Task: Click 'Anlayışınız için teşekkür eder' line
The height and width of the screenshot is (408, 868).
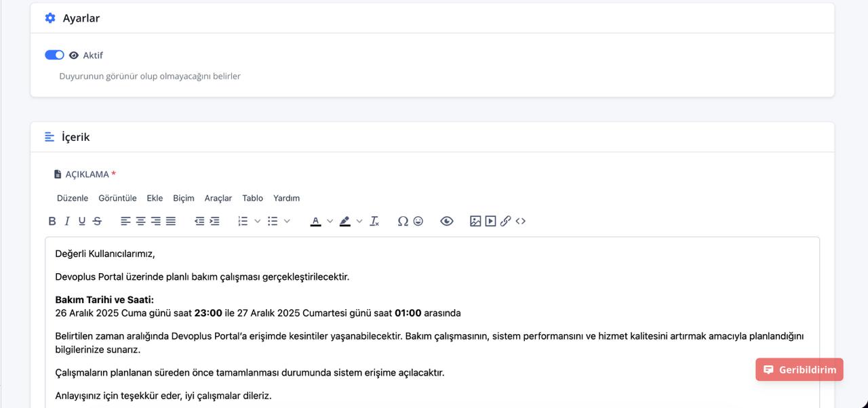Action: (163, 396)
